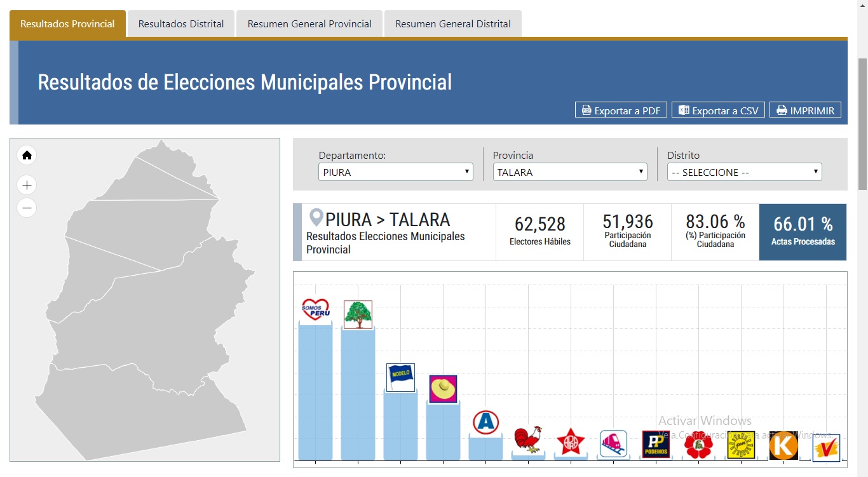Click the green tree party logo
This screenshot has height=477, width=868.
(x=358, y=314)
